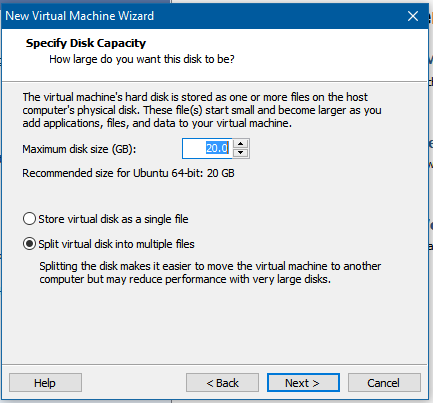
Task: Cancel the New Virtual Machine Wizard
Action: click(x=384, y=383)
